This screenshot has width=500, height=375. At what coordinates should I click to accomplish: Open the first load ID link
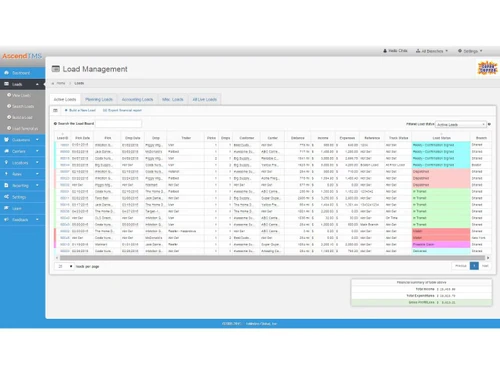click(x=65, y=145)
